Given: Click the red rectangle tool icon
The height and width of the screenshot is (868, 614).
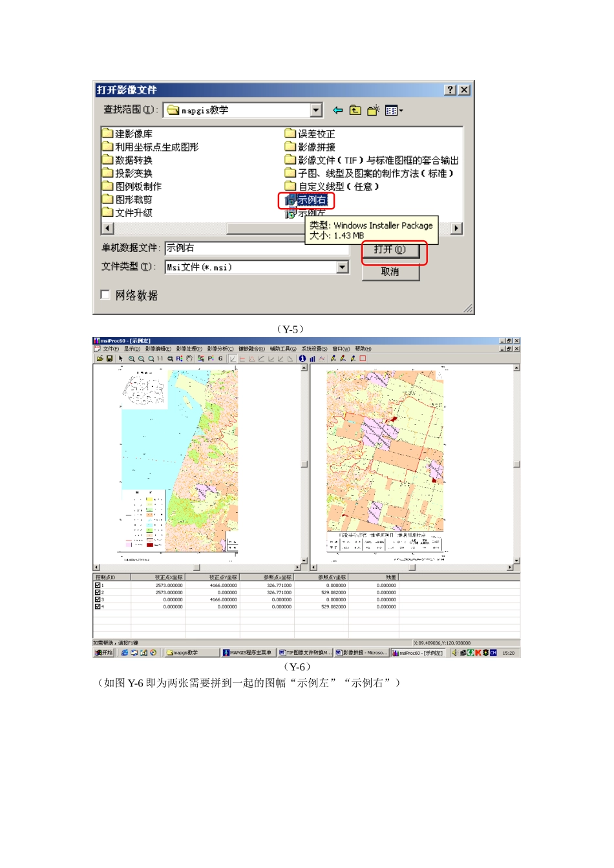Looking at the screenshot, I should [x=363, y=358].
